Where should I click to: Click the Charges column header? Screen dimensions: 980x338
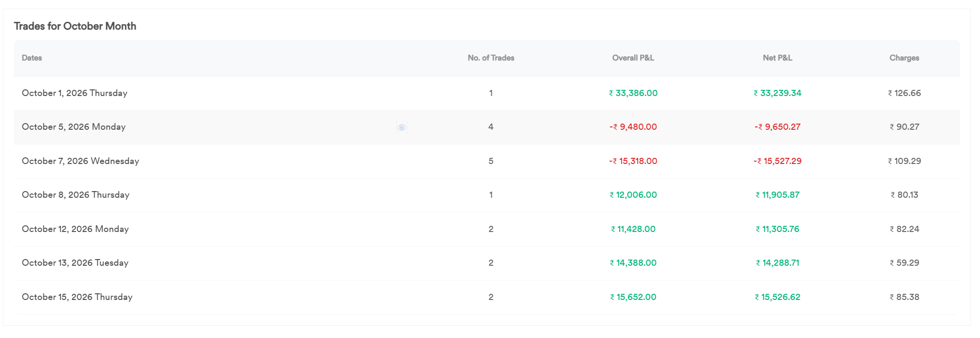(x=904, y=58)
